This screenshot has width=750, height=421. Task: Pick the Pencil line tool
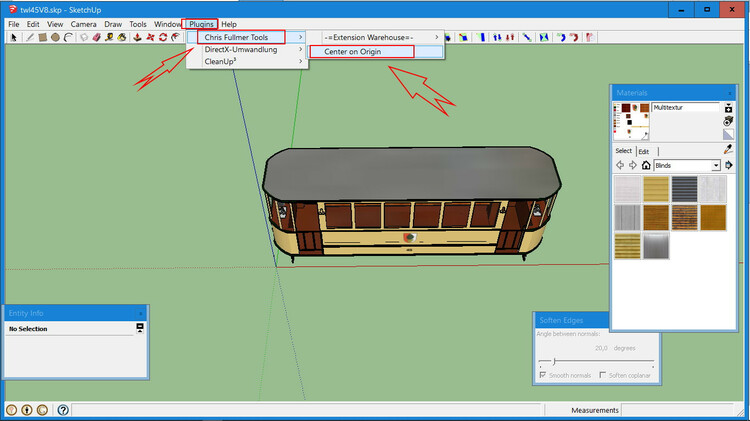[30, 38]
